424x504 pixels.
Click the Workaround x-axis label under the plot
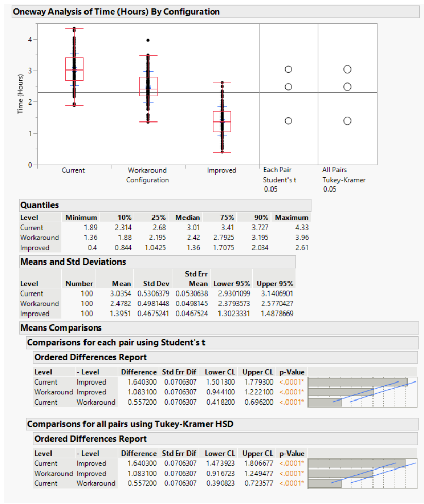coord(147,170)
